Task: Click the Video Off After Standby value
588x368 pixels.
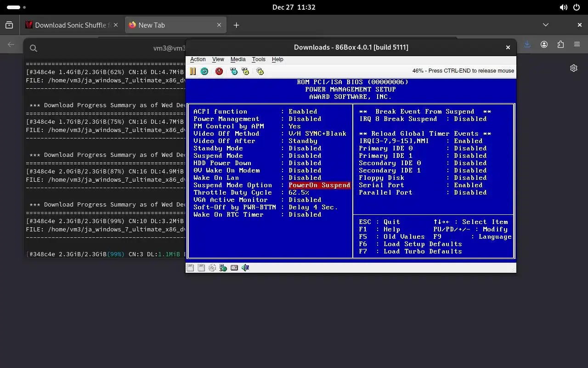Action: (303, 141)
